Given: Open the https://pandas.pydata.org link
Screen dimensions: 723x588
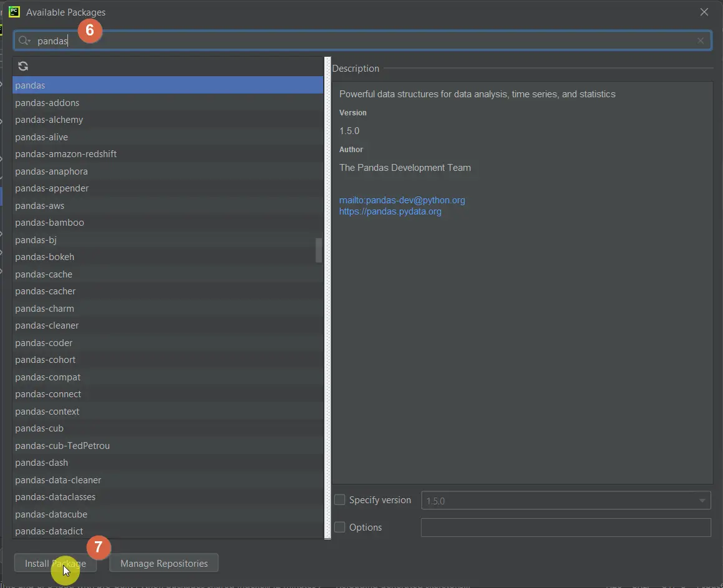Looking at the screenshot, I should tap(390, 211).
